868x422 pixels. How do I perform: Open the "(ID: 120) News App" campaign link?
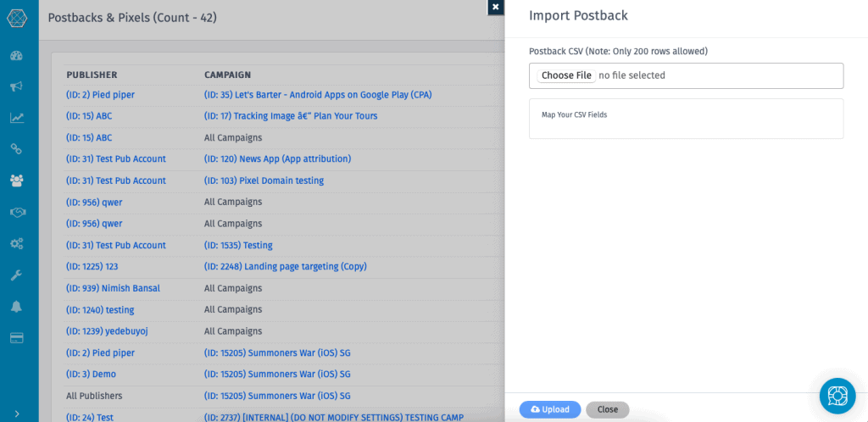[x=277, y=158]
